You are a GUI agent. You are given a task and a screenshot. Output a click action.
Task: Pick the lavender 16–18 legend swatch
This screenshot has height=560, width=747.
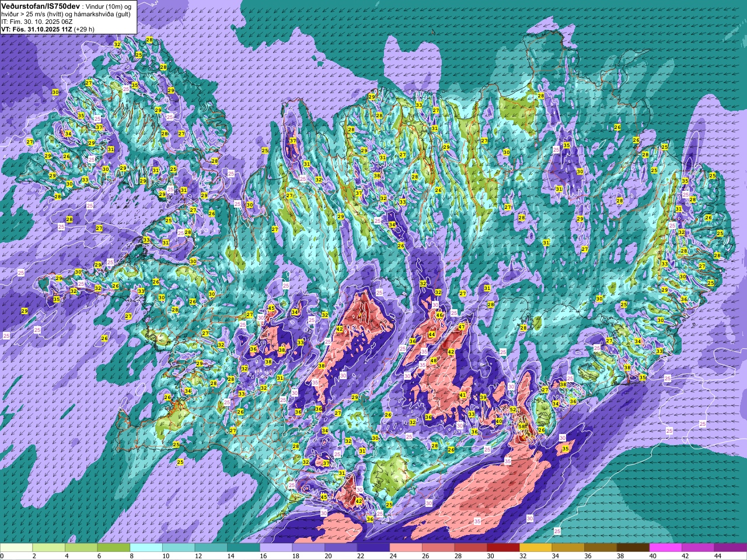click(276, 548)
